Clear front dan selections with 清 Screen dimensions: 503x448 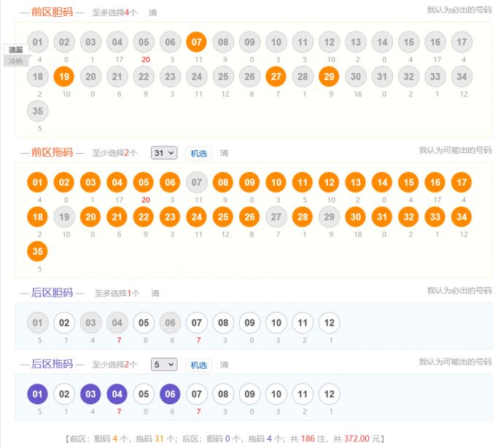[x=152, y=12]
